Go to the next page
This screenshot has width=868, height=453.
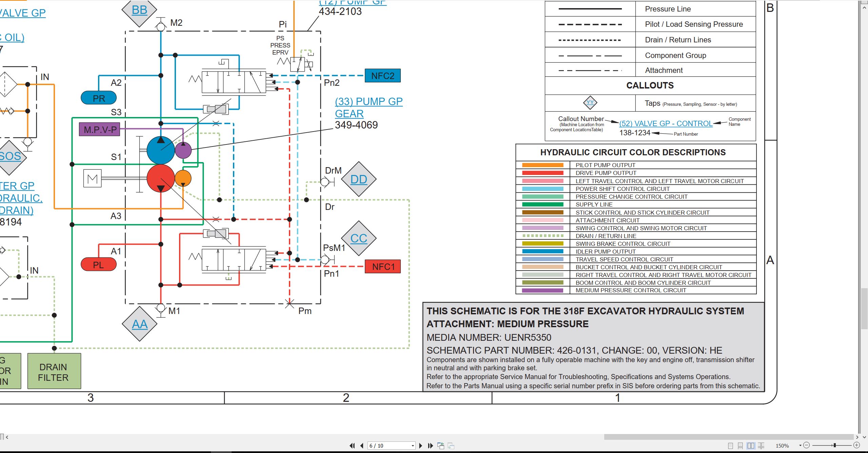tap(421, 446)
